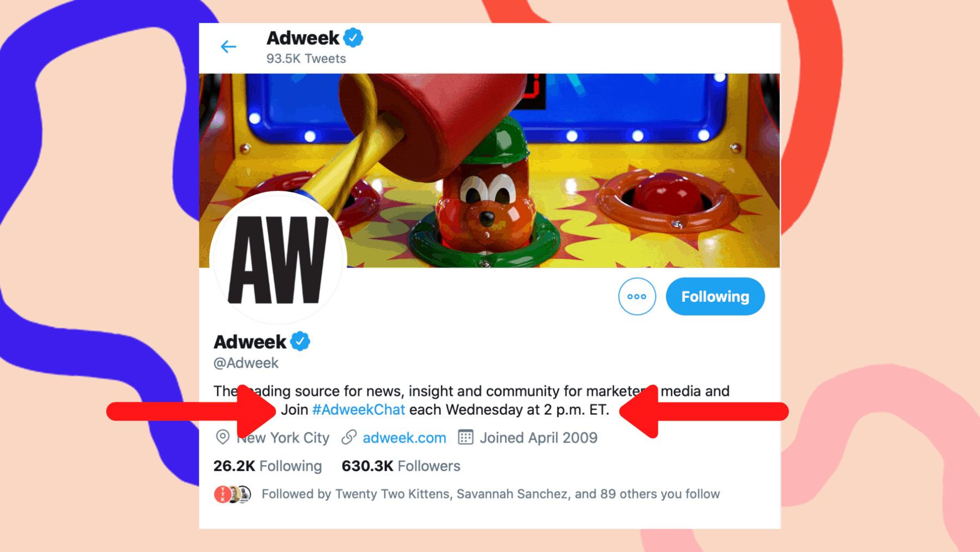Toggle the Following button for Adweek
The height and width of the screenshot is (552, 980).
[x=715, y=296]
